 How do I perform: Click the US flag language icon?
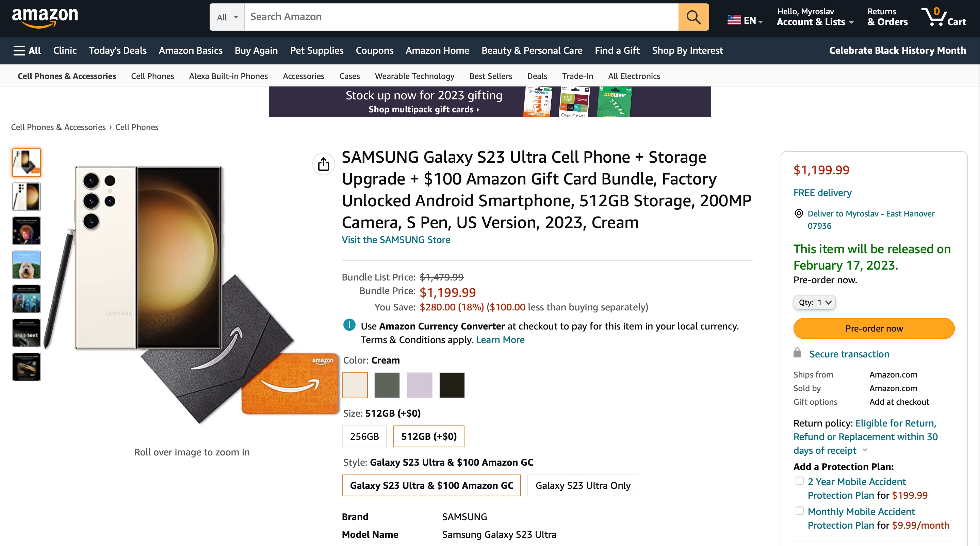click(734, 20)
